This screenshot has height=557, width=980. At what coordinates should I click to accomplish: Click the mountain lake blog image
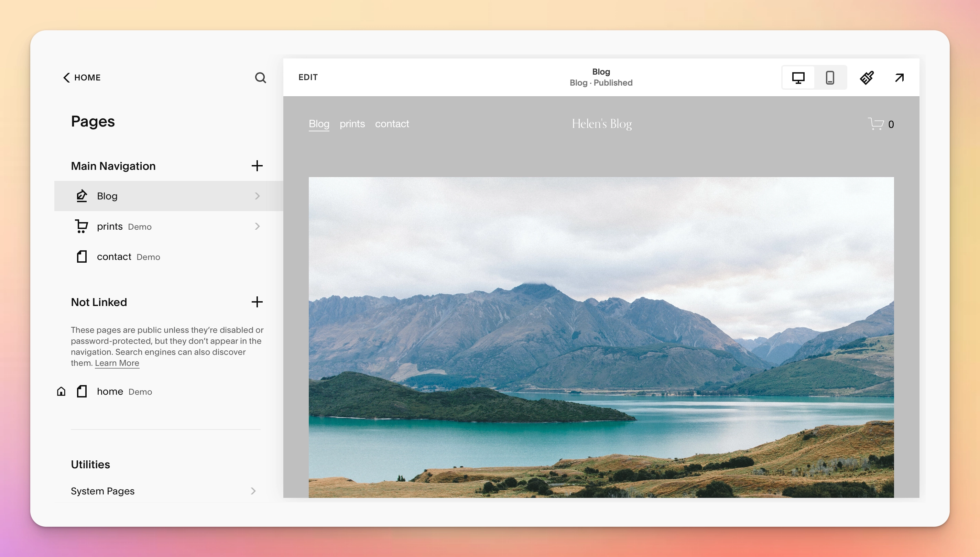click(601, 337)
